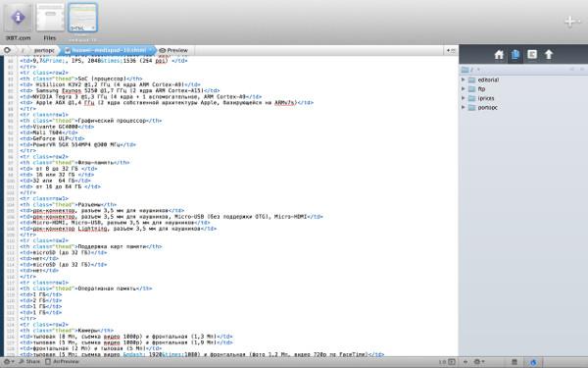This screenshot has width=588, height=368.
Task: Select the editorial folder row
Action: [x=523, y=79]
